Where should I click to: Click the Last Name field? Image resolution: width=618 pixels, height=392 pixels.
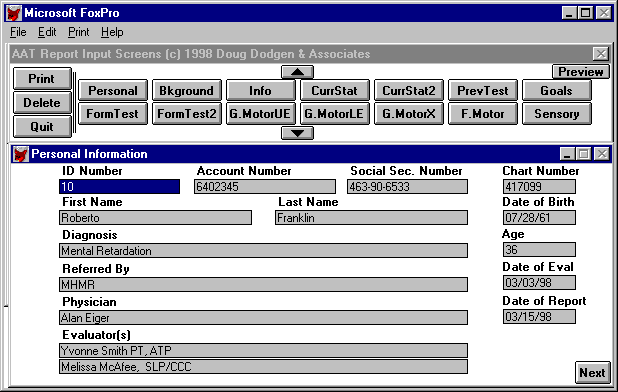coord(371,217)
